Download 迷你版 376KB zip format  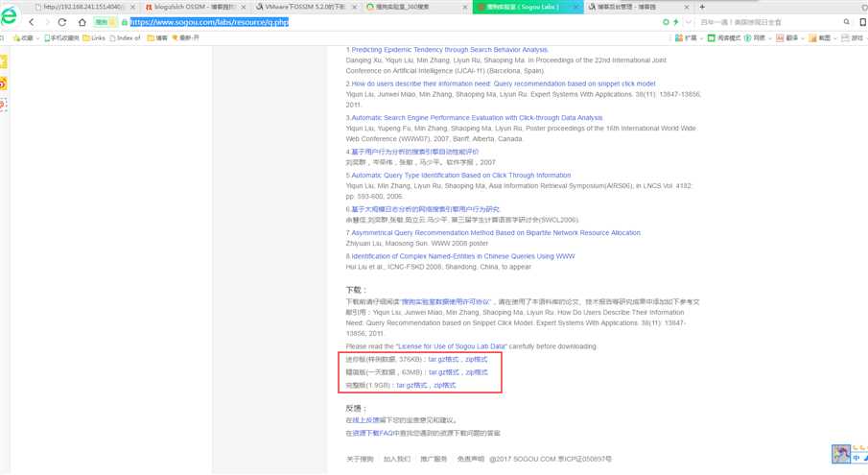point(476,360)
